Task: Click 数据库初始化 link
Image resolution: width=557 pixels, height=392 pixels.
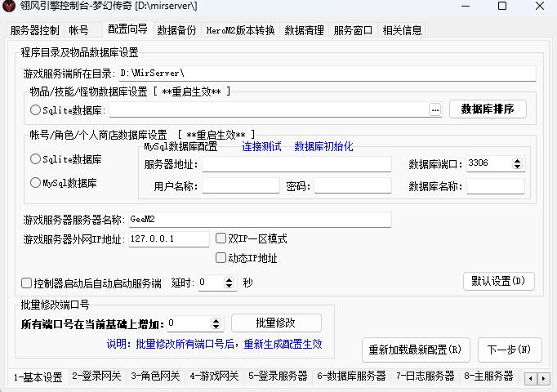Action: [323, 147]
